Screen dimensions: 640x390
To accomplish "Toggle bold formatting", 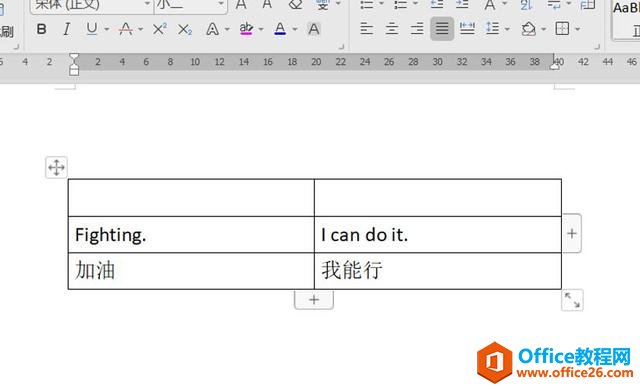I will (x=41, y=29).
